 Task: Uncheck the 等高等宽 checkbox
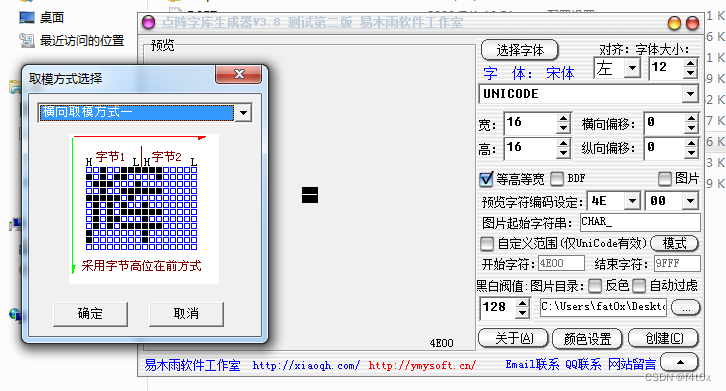coord(486,179)
